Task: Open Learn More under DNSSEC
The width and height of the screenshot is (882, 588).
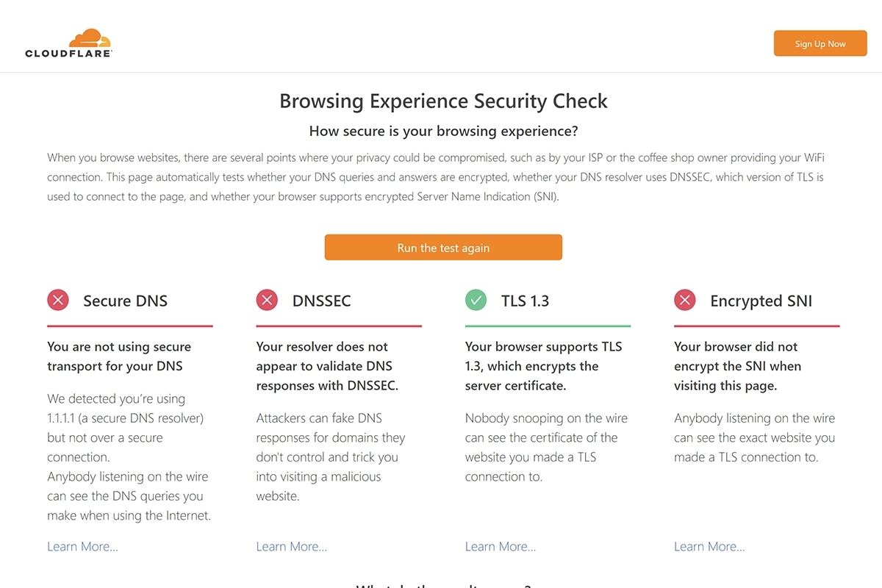Action: click(x=292, y=546)
